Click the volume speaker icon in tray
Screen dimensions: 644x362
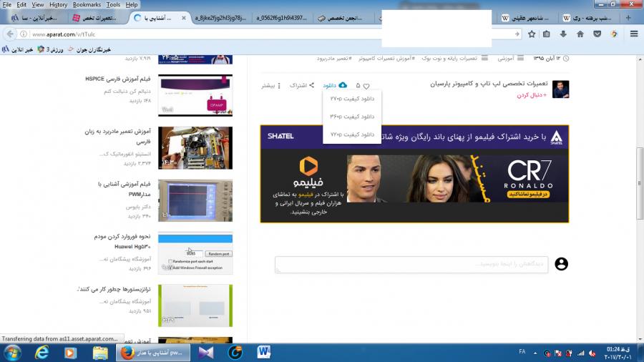(592, 353)
